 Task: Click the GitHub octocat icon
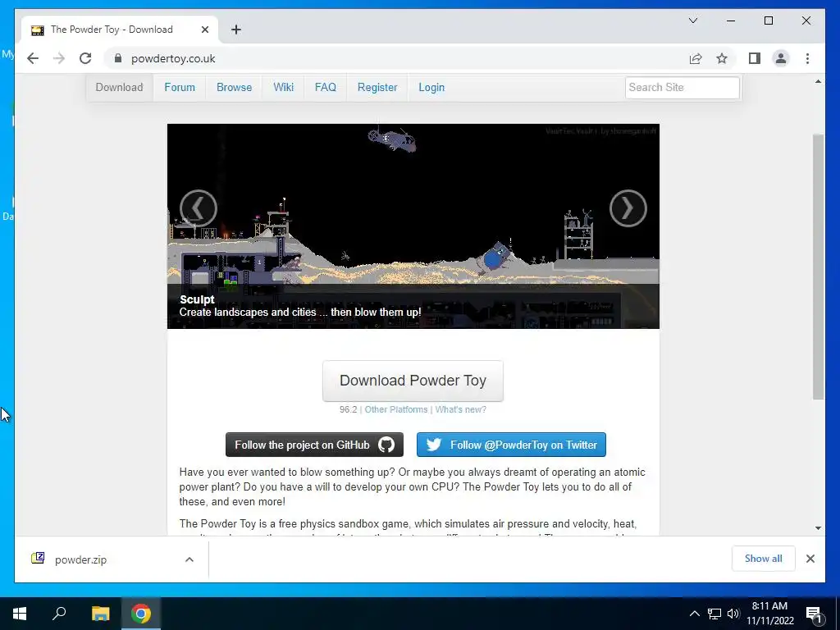coord(386,445)
